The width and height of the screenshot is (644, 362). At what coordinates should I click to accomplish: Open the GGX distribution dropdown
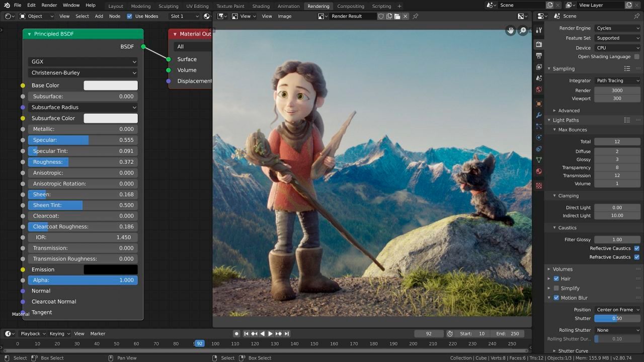pos(83,62)
